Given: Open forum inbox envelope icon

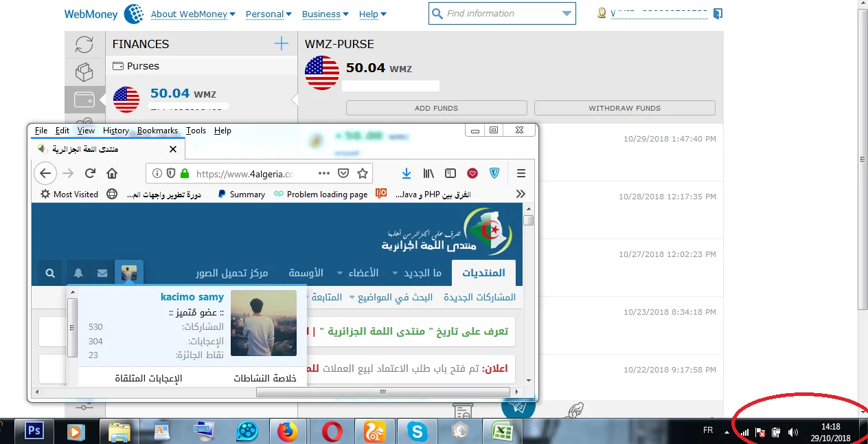Looking at the screenshot, I should [x=102, y=273].
